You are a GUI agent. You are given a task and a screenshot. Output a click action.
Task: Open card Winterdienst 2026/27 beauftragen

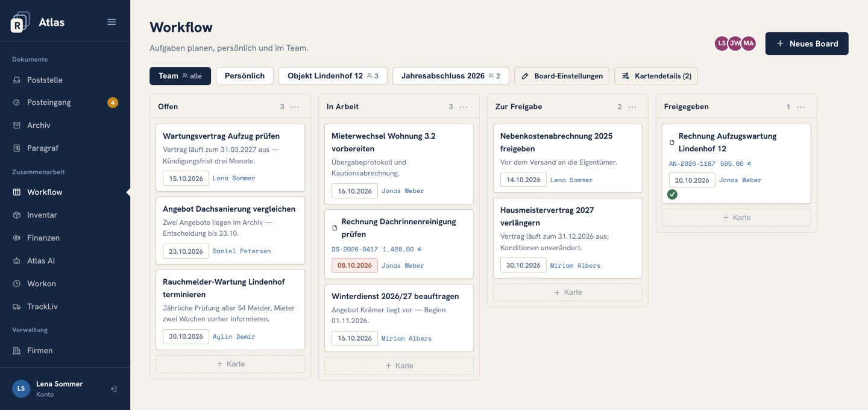pos(399,318)
